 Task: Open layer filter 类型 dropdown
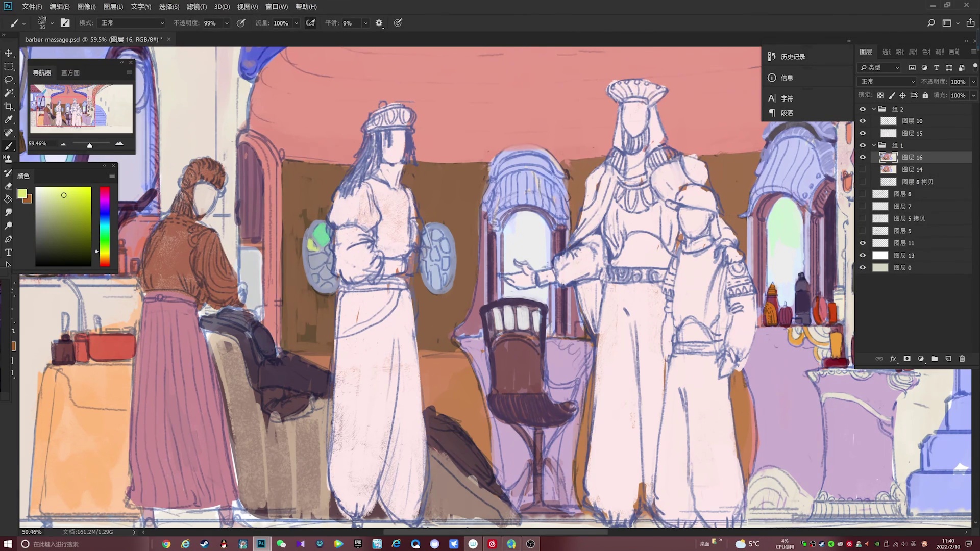tap(880, 67)
